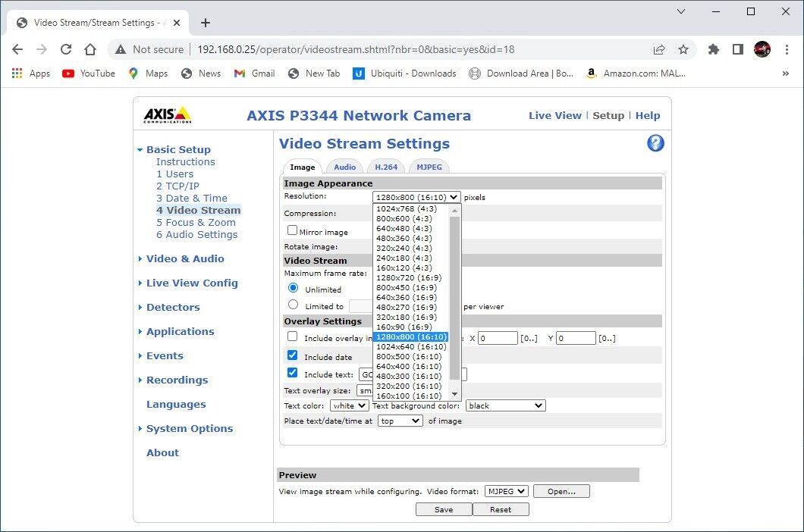Open a new tab with plus button
This screenshot has height=532, width=804.
point(205,23)
